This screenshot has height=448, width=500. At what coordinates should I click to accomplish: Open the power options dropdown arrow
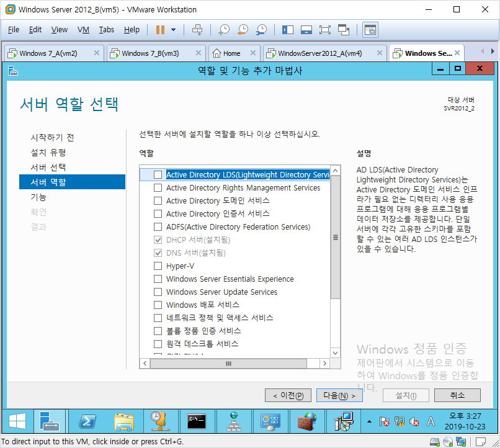pos(174,30)
